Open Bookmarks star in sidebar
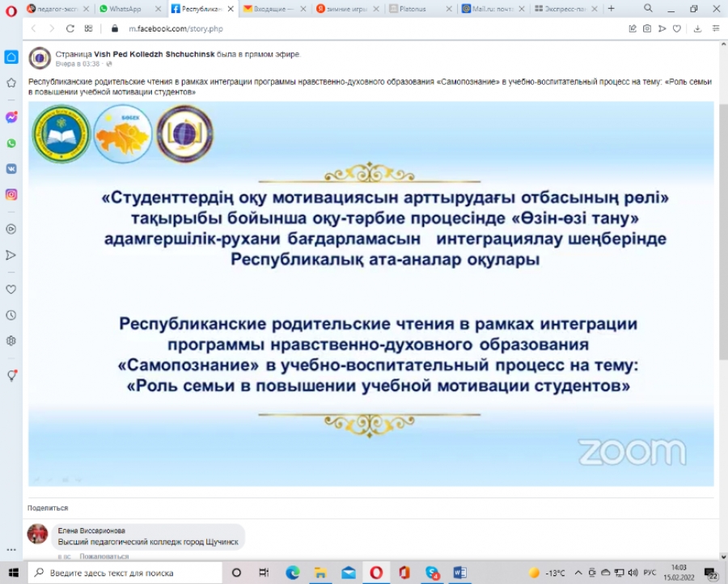 [11, 83]
